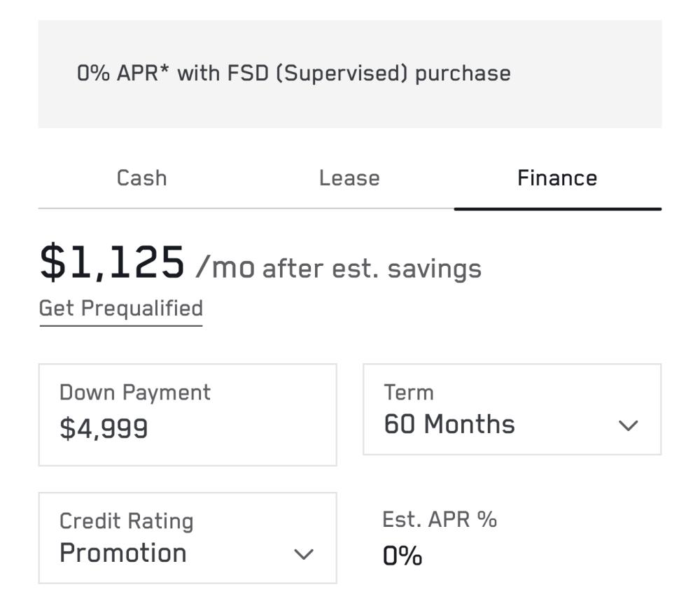Click the "after est. savings" text

372,269
